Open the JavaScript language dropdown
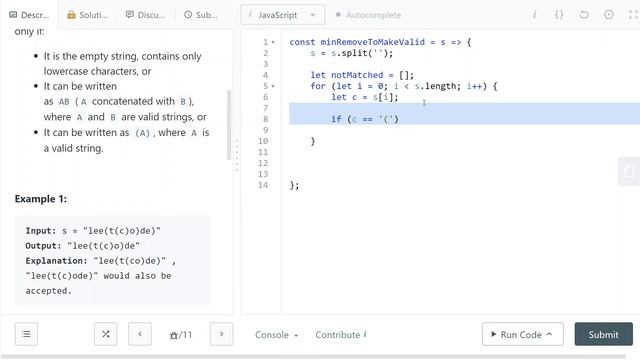This screenshot has width=640, height=360. [282, 15]
